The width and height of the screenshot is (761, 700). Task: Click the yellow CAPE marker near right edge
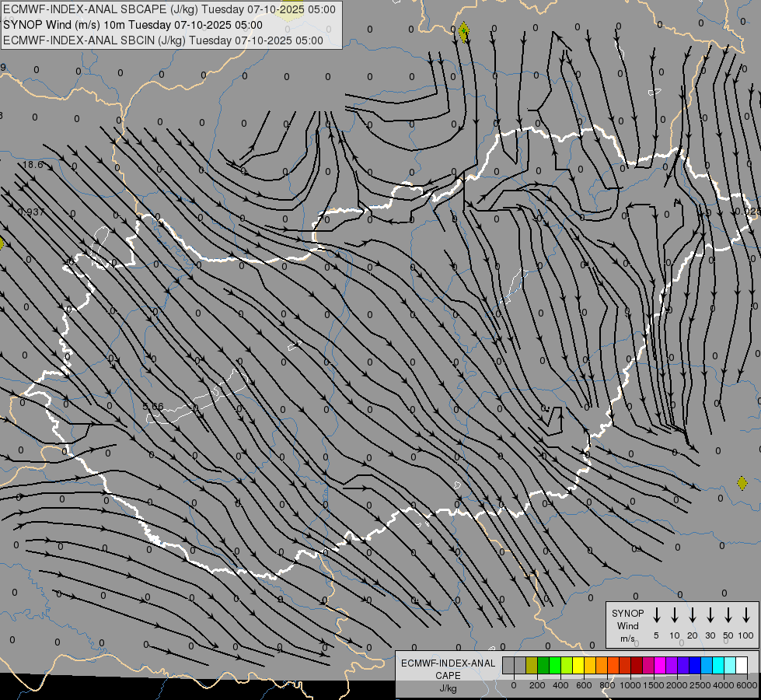(742, 483)
